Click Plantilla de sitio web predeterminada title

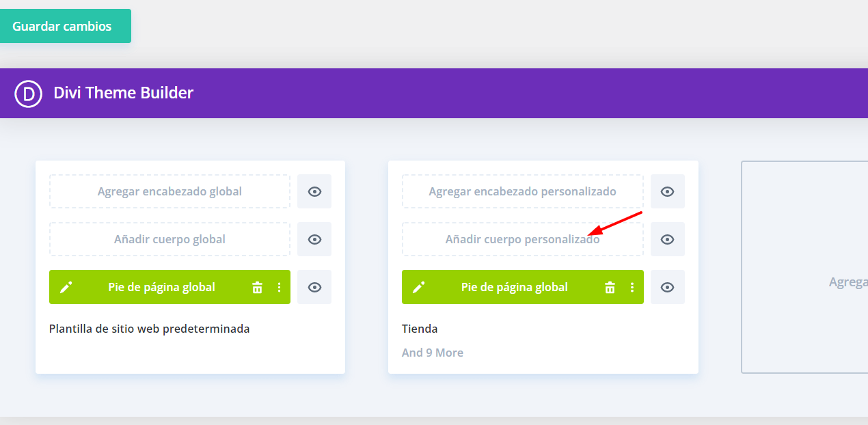tap(149, 329)
